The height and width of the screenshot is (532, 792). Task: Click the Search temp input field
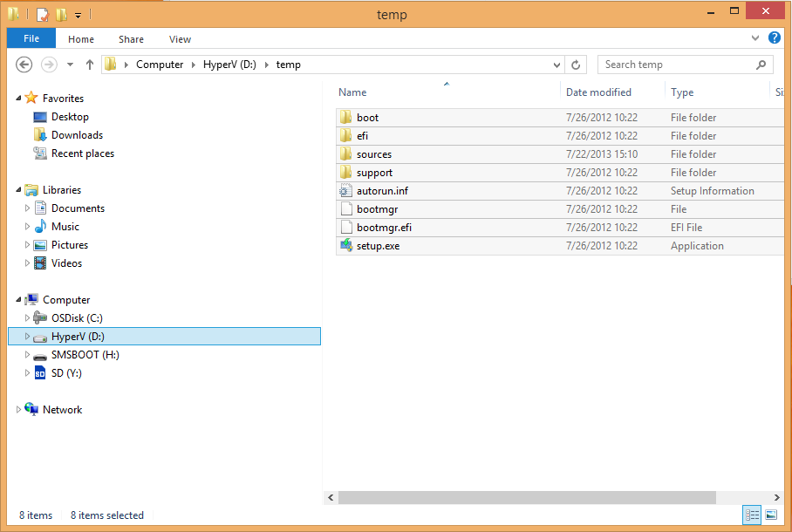click(x=677, y=65)
